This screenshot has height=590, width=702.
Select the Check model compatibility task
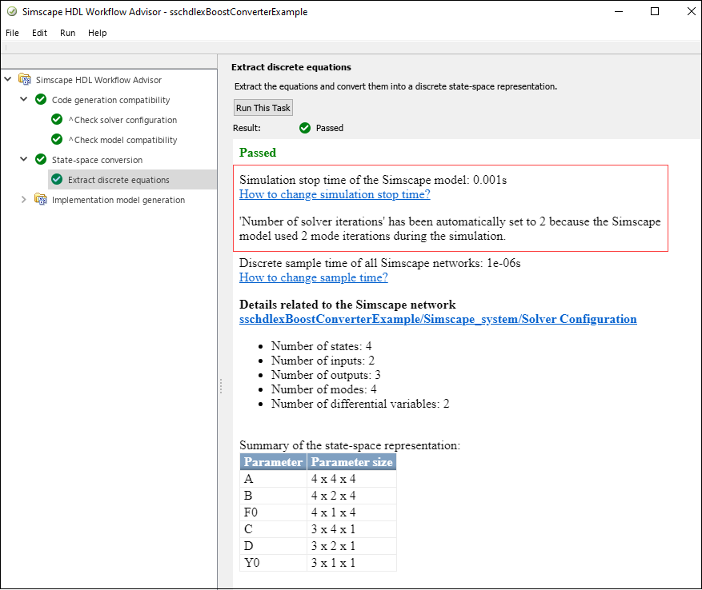(x=123, y=140)
